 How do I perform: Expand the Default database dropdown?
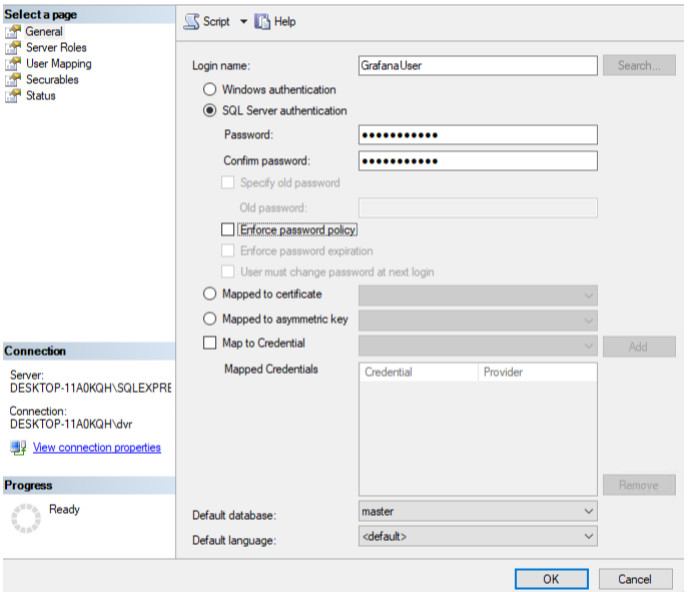point(588,511)
